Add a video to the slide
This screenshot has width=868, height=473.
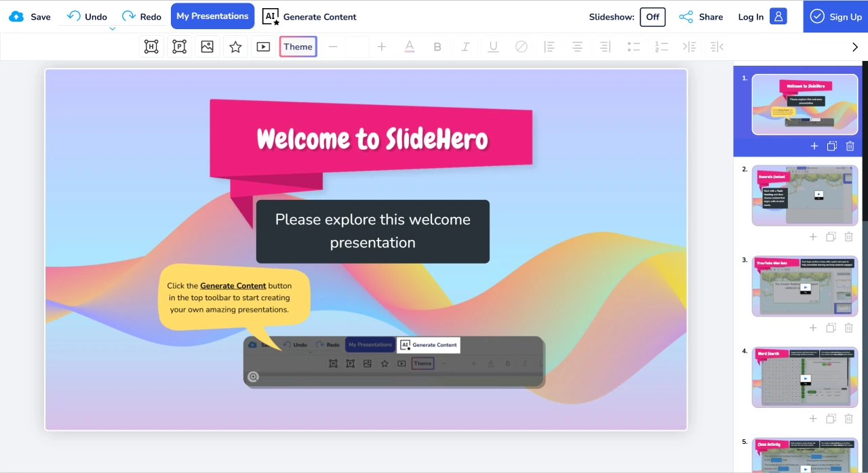pos(263,46)
